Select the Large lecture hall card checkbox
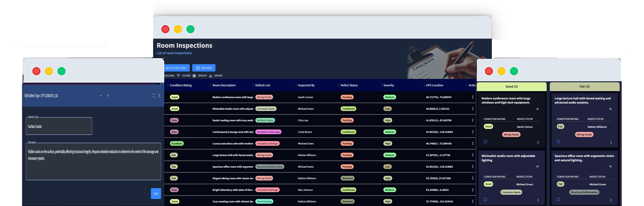Image resolution: width=644 pixels, height=206 pixels. click(x=558, y=141)
